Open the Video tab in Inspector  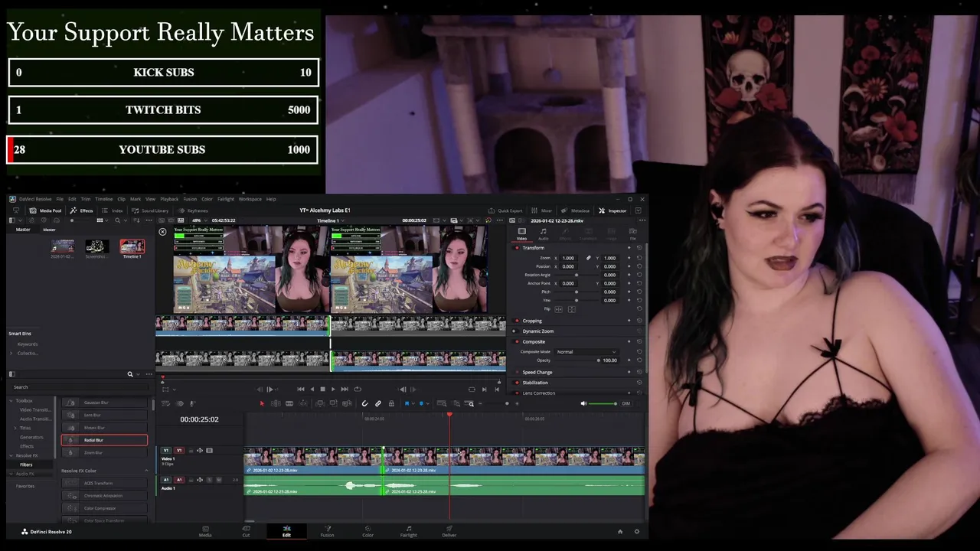click(521, 233)
